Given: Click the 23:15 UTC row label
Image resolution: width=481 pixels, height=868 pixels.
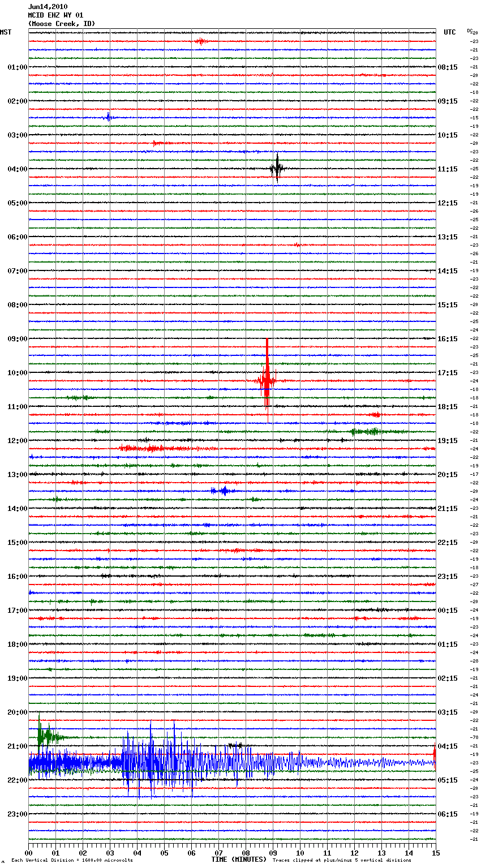Looking at the screenshot, I should tap(448, 577).
